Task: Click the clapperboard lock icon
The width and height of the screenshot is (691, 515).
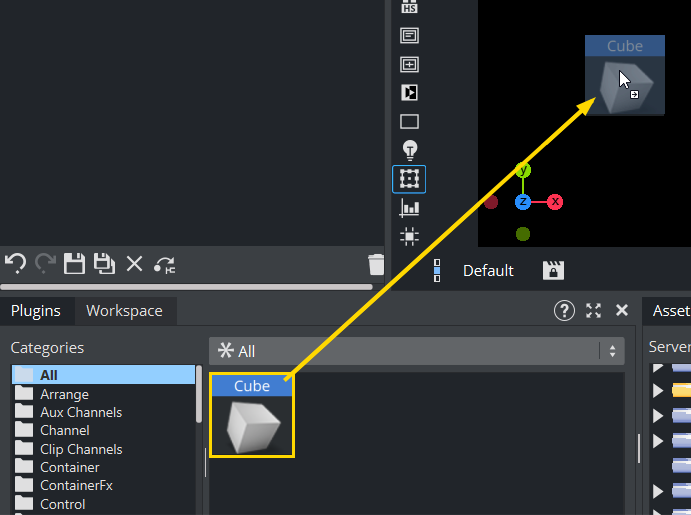Action: pyautogui.click(x=553, y=271)
